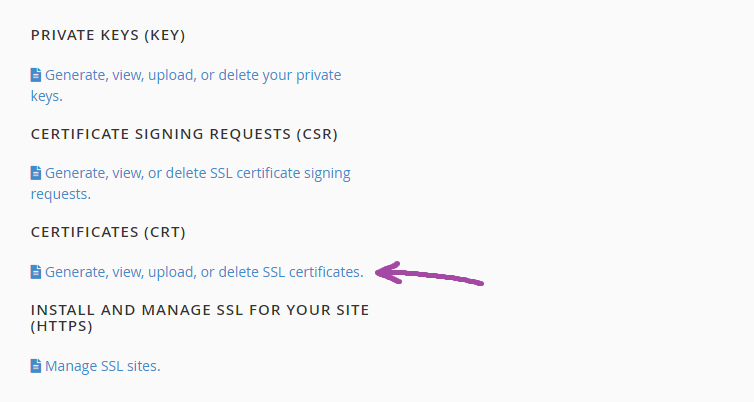
Task: Click the document icon beside private keys link
Action: click(36, 75)
